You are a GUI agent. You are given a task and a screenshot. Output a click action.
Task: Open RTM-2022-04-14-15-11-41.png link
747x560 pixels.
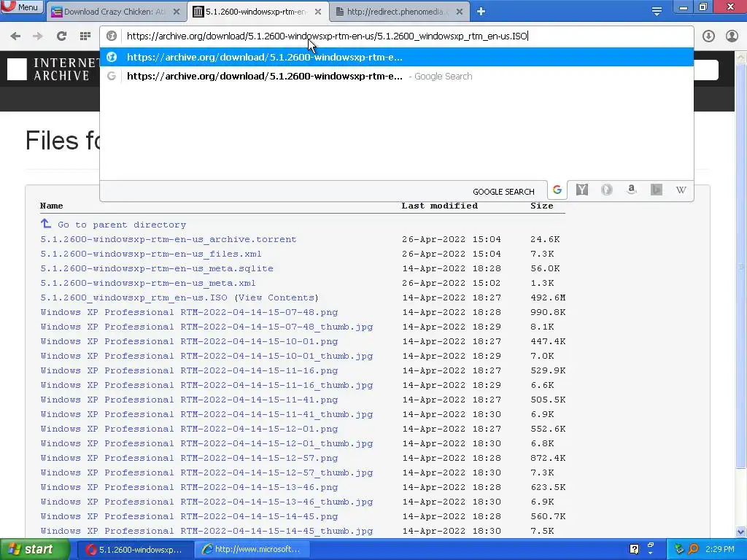coord(189,400)
